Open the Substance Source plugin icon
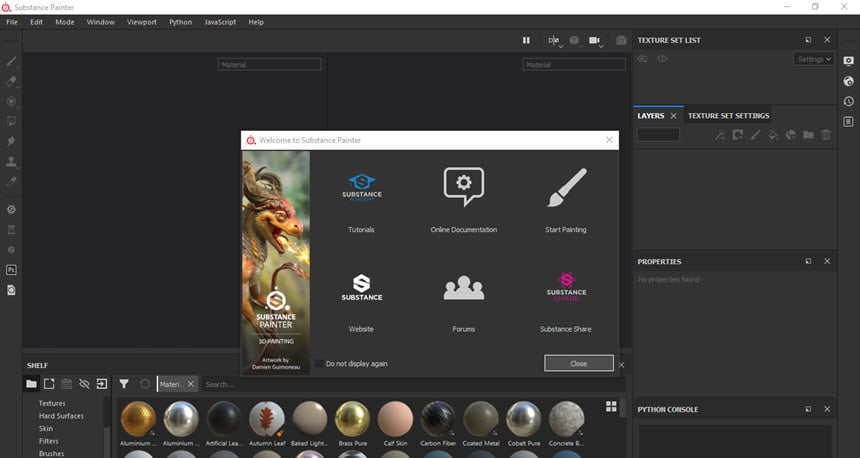The image size is (860, 458). pyautogui.click(x=11, y=210)
